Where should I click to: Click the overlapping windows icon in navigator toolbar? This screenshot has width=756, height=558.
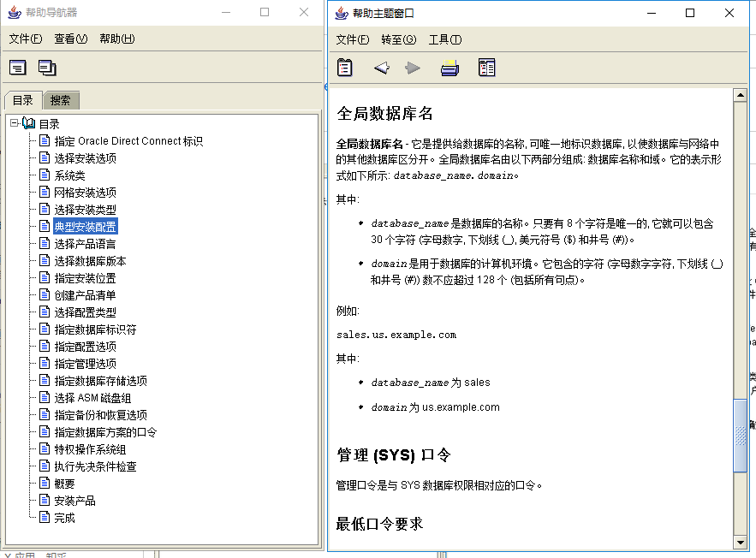point(47,68)
